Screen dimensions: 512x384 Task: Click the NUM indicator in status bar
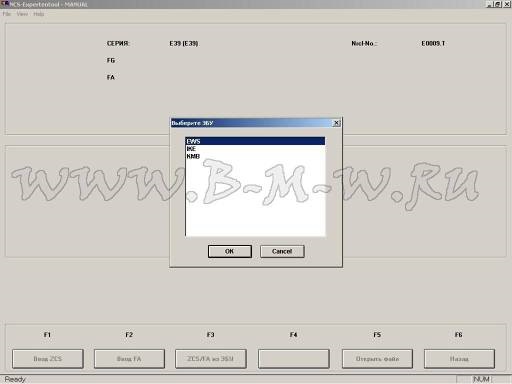pyautogui.click(x=481, y=379)
